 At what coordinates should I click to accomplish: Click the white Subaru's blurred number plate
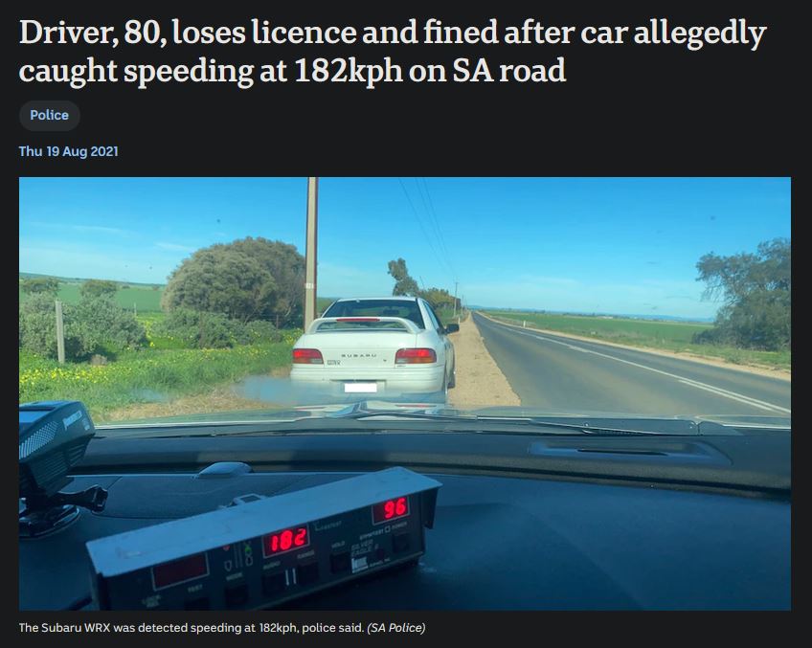(x=361, y=387)
